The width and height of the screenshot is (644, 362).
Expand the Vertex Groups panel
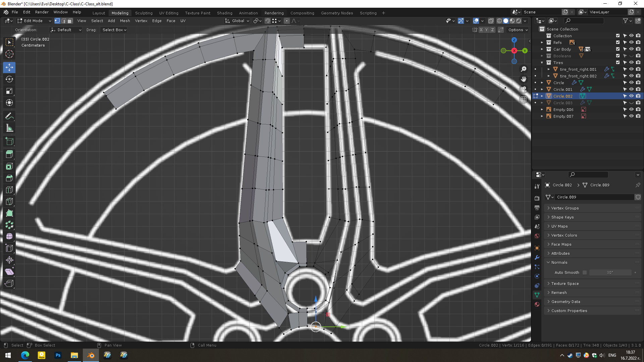565,208
